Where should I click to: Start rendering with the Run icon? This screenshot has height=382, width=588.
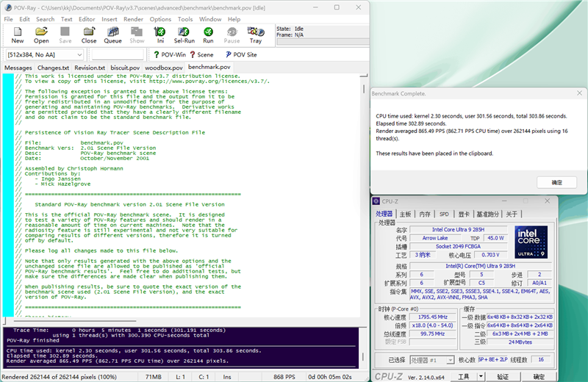click(x=208, y=35)
